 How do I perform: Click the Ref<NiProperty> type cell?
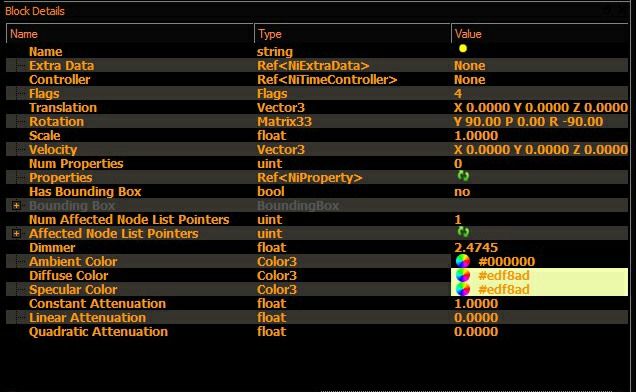pyautogui.click(x=309, y=178)
